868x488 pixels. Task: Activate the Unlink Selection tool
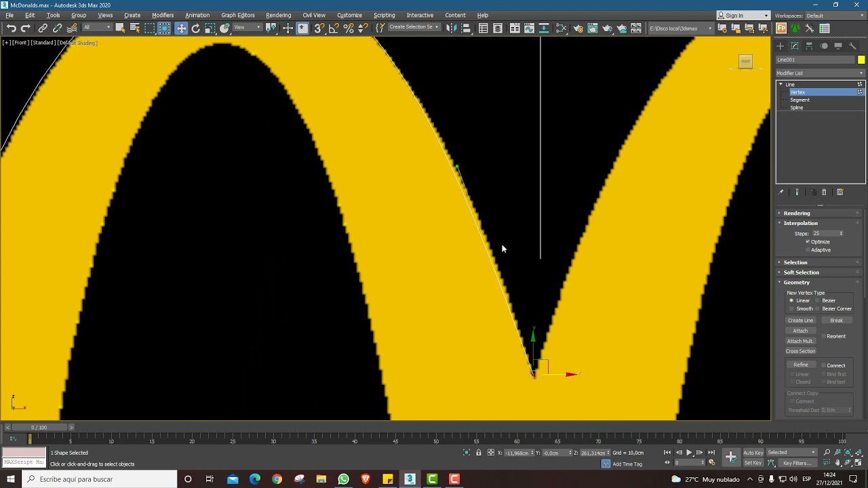[57, 28]
